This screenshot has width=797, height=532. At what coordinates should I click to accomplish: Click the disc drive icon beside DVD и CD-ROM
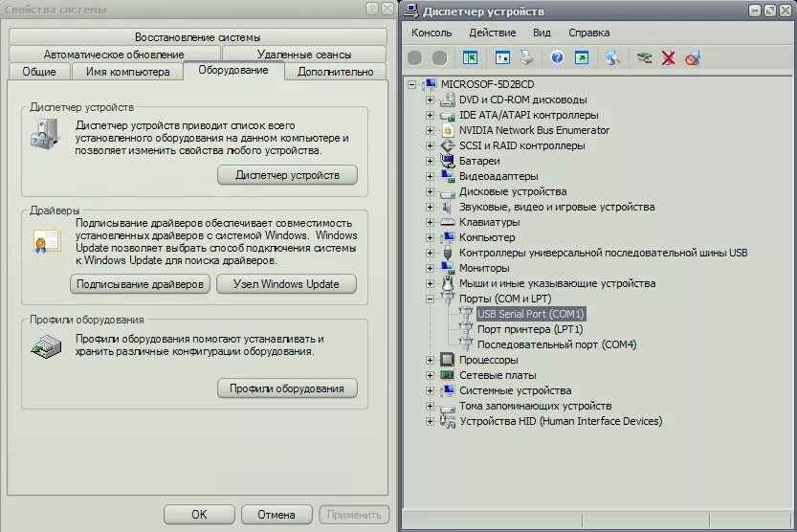[x=448, y=100]
